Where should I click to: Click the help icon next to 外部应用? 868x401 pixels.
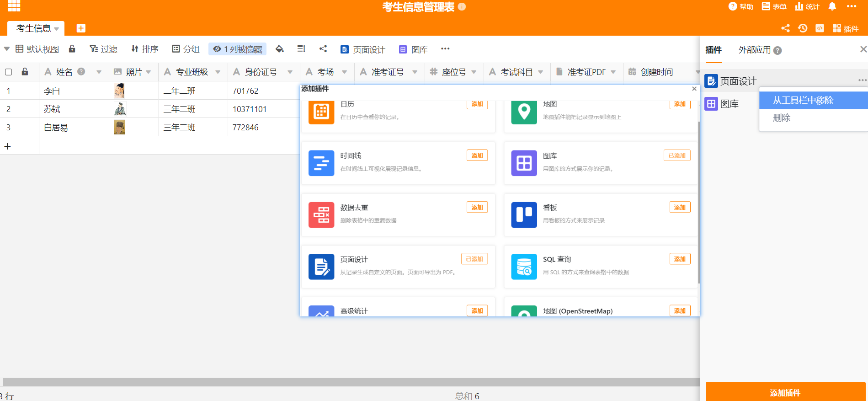777,50
